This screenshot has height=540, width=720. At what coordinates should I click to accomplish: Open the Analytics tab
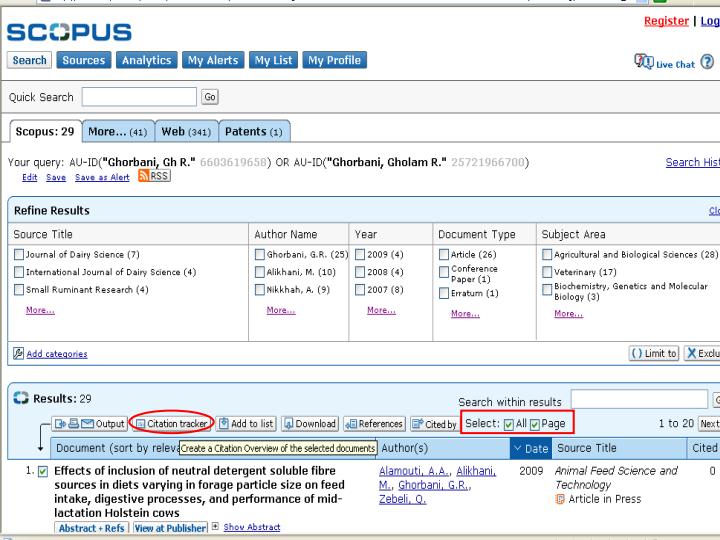(x=146, y=60)
